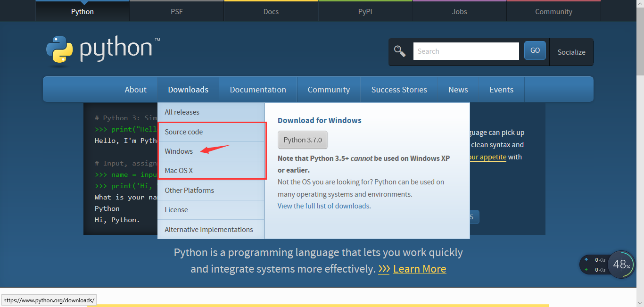Image resolution: width=644 pixels, height=307 pixels.
Task: Click the Python 3.7.0 download button
Action: pos(303,140)
